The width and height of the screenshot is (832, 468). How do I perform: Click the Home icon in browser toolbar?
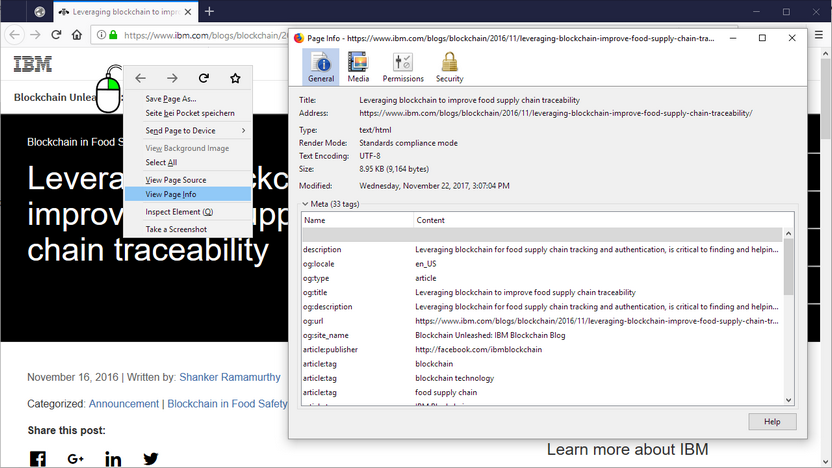pyautogui.click(x=77, y=35)
